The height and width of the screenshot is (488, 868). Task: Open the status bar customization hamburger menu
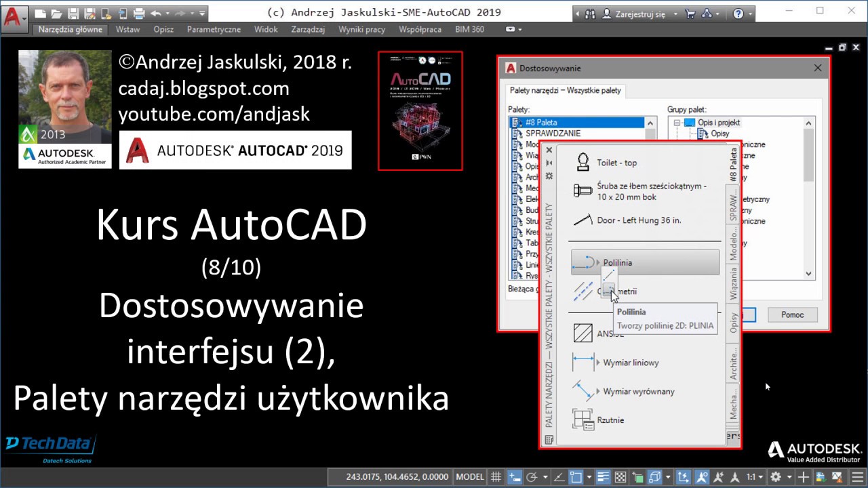coord(858,476)
